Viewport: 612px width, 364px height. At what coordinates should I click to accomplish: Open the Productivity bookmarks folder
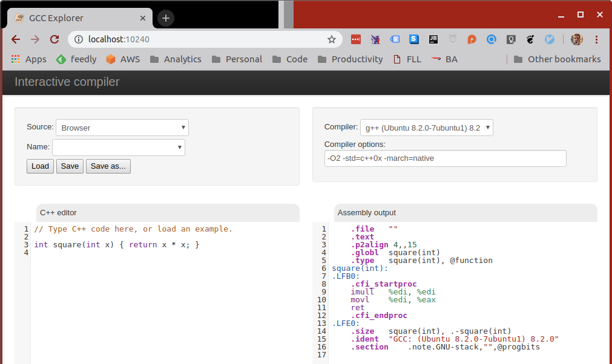coord(350,59)
